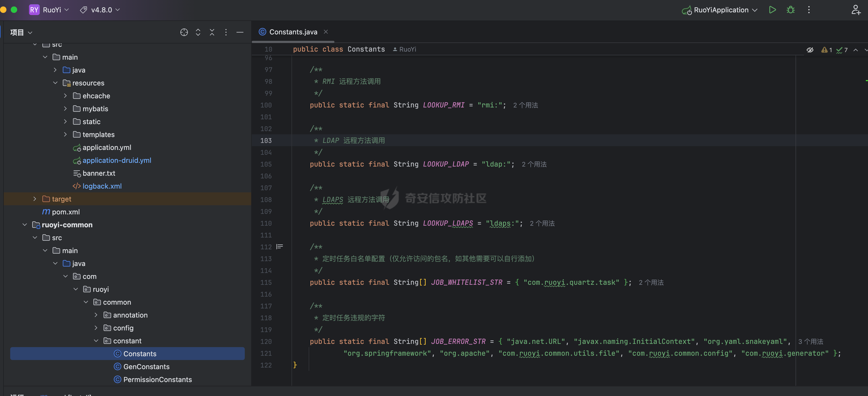Click the sticky class Constants header line

pyautogui.click(x=339, y=49)
